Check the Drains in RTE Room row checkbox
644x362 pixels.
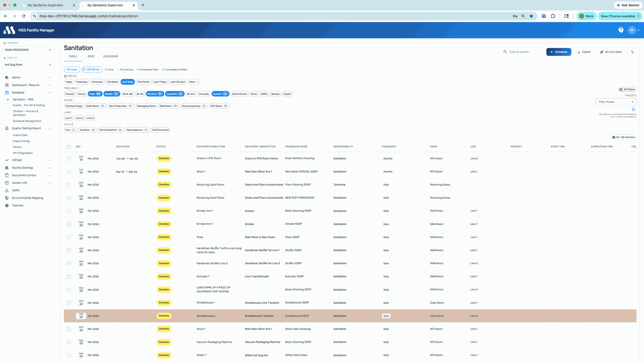click(x=69, y=158)
